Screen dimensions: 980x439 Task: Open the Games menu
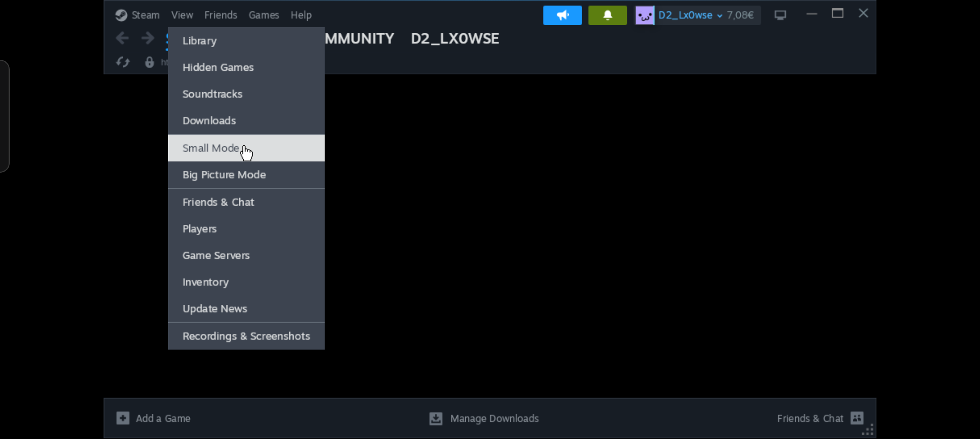click(x=264, y=15)
